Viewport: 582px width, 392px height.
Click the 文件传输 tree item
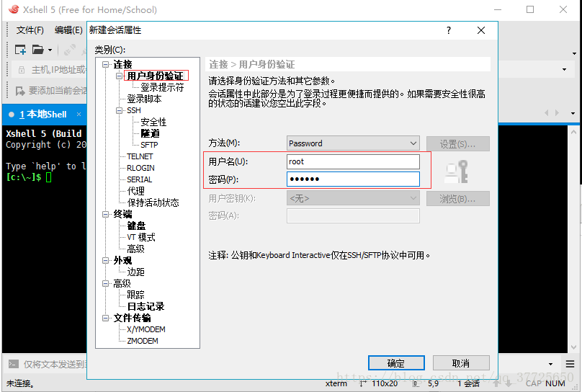tap(132, 318)
